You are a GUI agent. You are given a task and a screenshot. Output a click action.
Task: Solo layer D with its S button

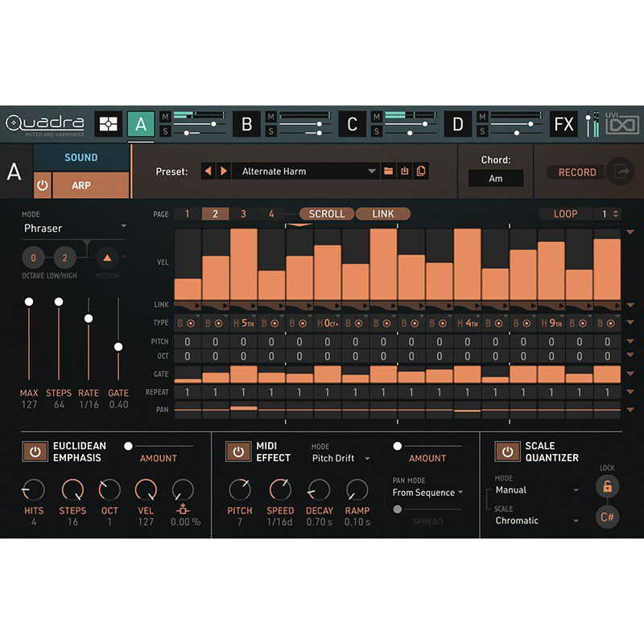[482, 131]
